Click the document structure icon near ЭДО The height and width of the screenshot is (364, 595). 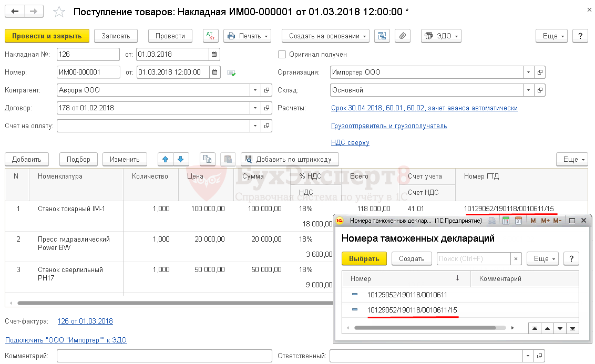(383, 36)
